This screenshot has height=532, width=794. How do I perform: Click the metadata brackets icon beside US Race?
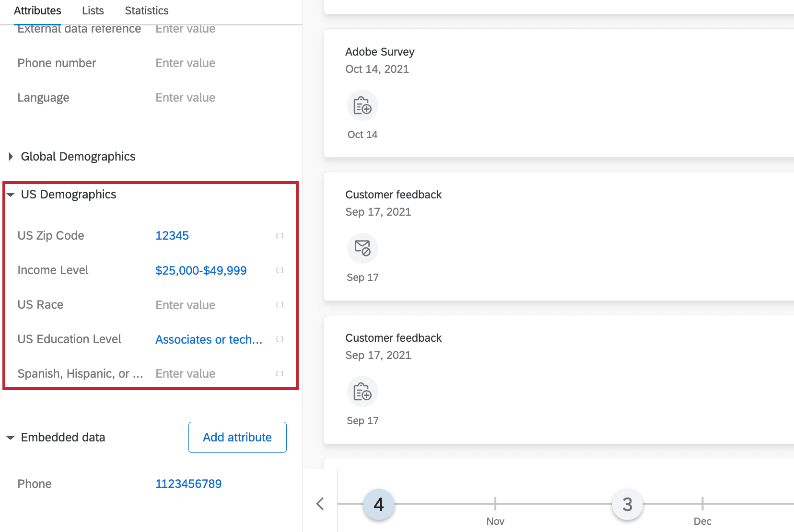click(x=280, y=304)
